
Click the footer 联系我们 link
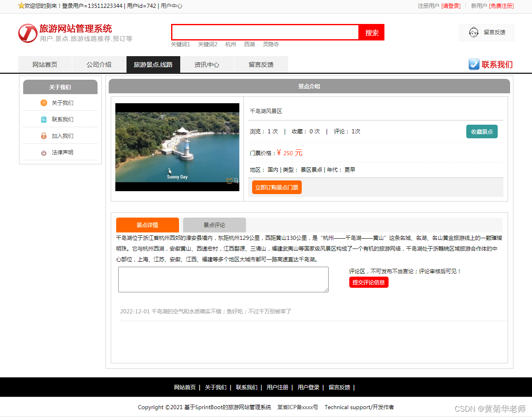tap(247, 387)
